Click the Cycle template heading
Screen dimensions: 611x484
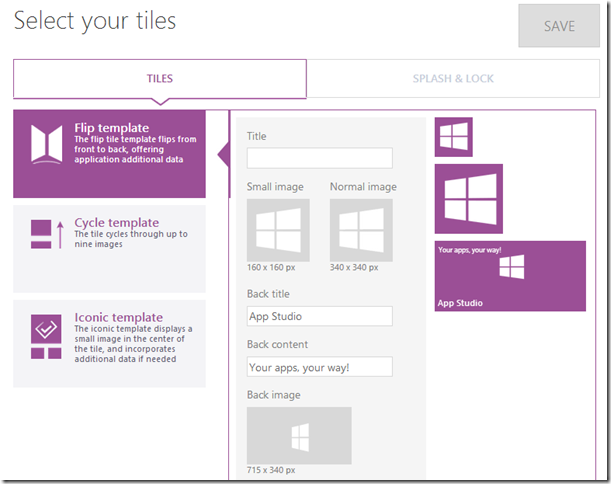click(117, 223)
